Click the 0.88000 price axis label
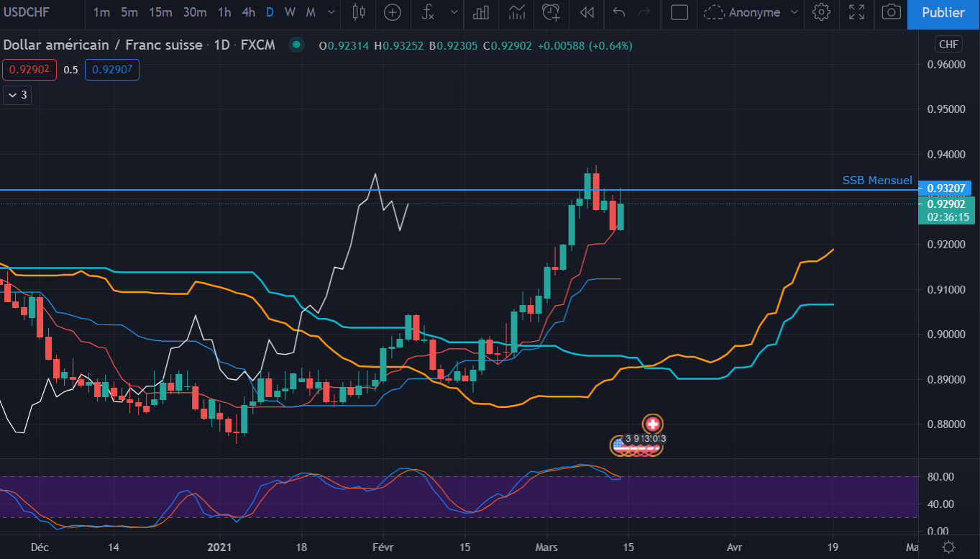The width and height of the screenshot is (980, 559). click(x=945, y=424)
